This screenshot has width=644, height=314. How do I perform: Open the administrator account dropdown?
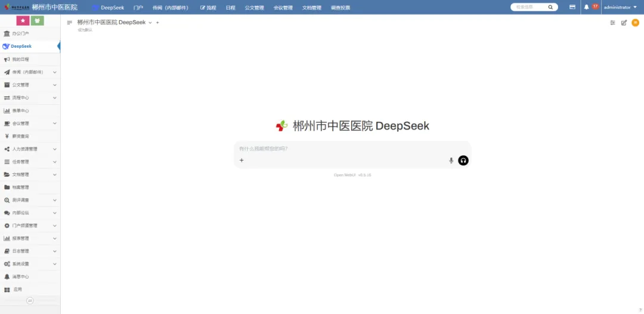[620, 7]
